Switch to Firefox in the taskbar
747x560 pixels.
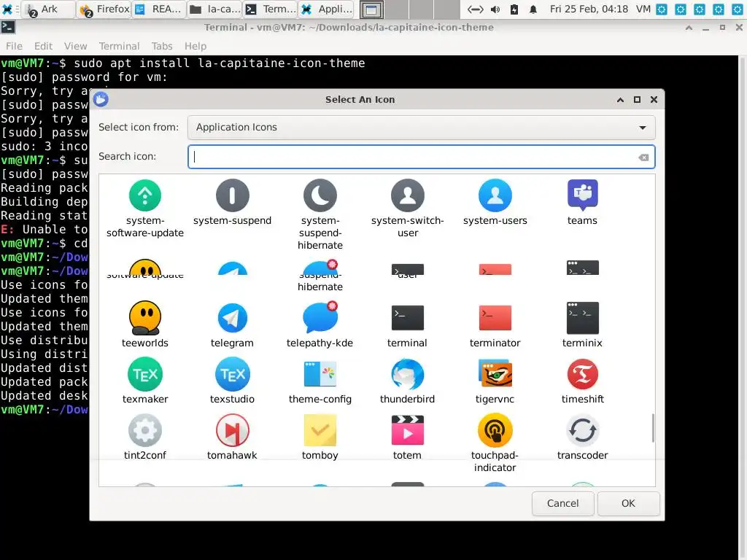tap(105, 9)
